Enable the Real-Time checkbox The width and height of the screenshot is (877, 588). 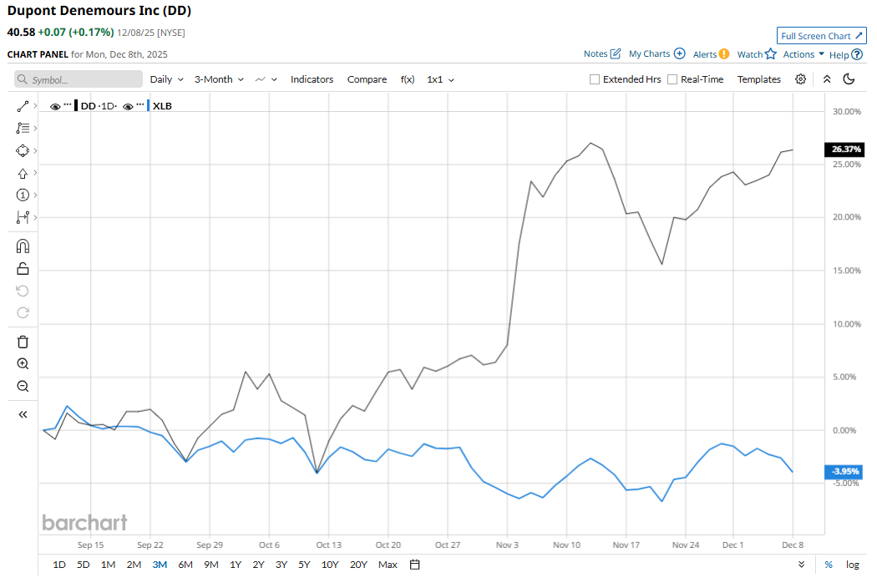point(672,79)
